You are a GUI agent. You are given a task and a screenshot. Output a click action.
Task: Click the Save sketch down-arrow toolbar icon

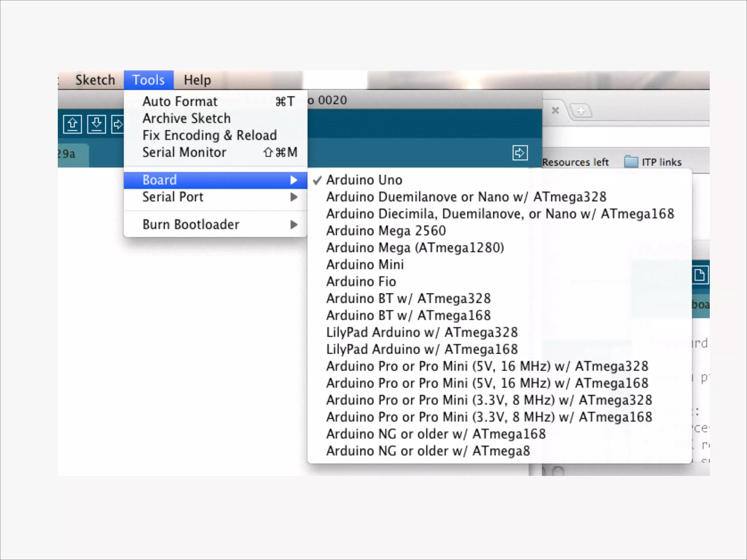96,124
